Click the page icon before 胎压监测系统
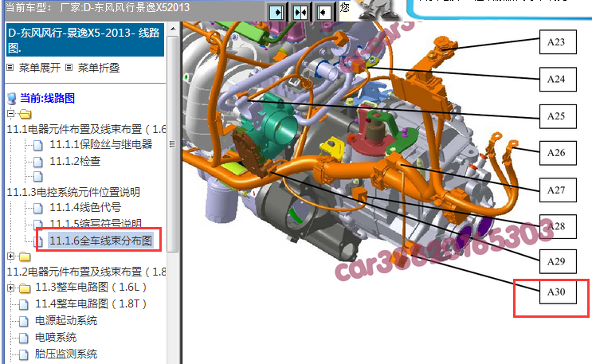 click(23, 354)
